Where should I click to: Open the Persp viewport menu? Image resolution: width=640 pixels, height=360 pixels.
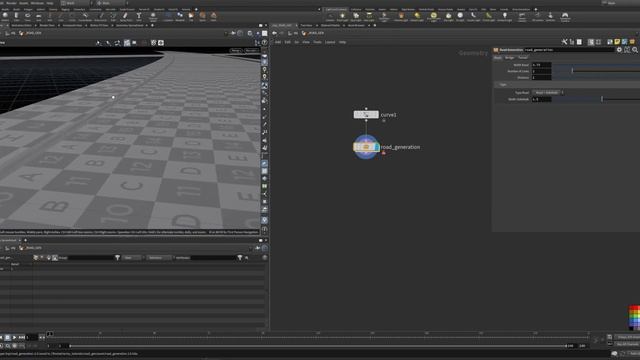tap(236, 51)
